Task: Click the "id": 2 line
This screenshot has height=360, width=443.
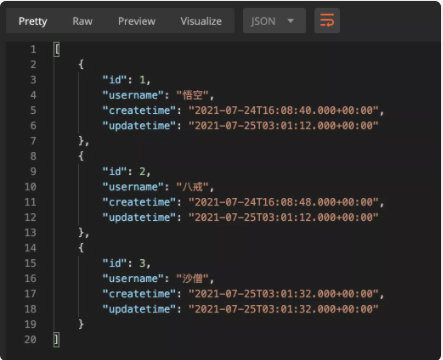Action: coord(126,172)
